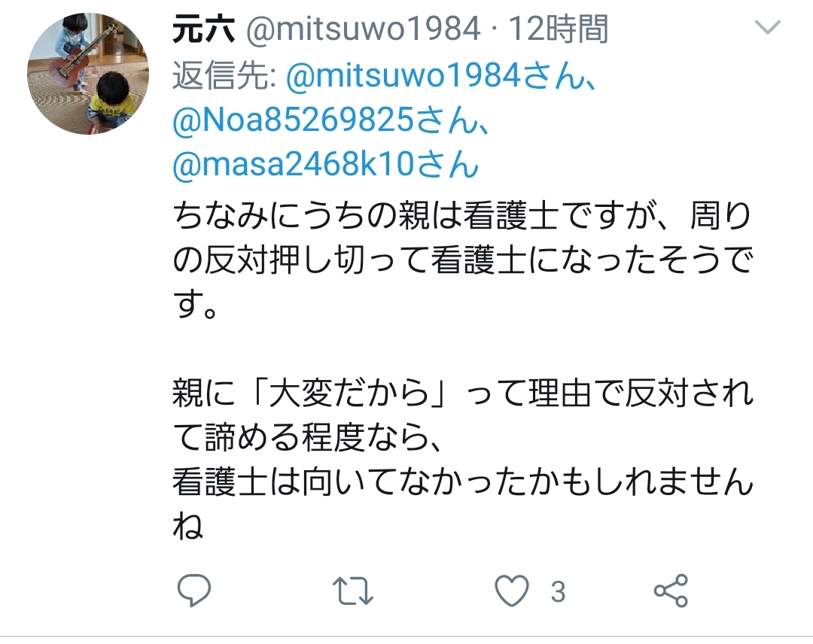Like the tweet with the heart icon
Screen dimensions: 813x644
pyautogui.click(x=512, y=591)
